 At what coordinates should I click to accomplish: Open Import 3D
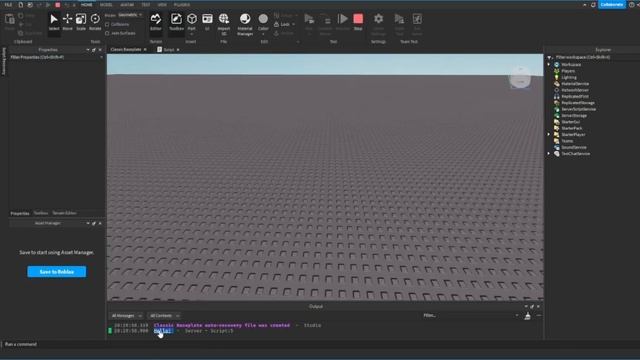click(x=224, y=24)
